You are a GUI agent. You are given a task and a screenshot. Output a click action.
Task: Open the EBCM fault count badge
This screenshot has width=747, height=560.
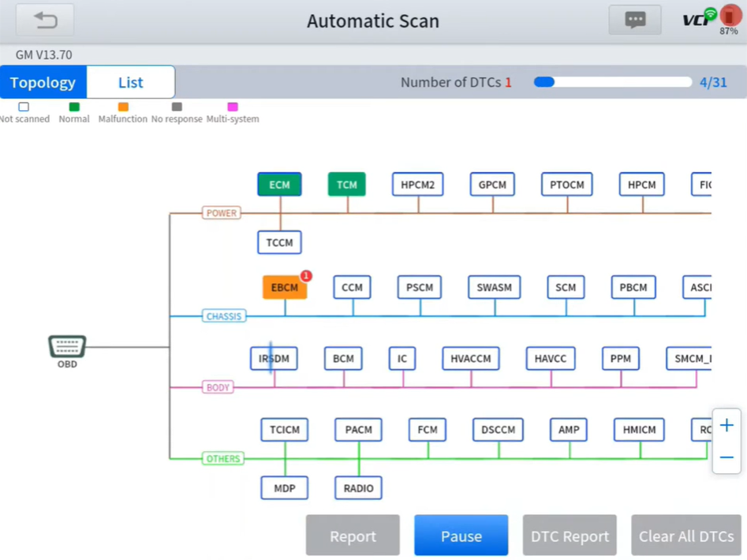click(x=306, y=276)
